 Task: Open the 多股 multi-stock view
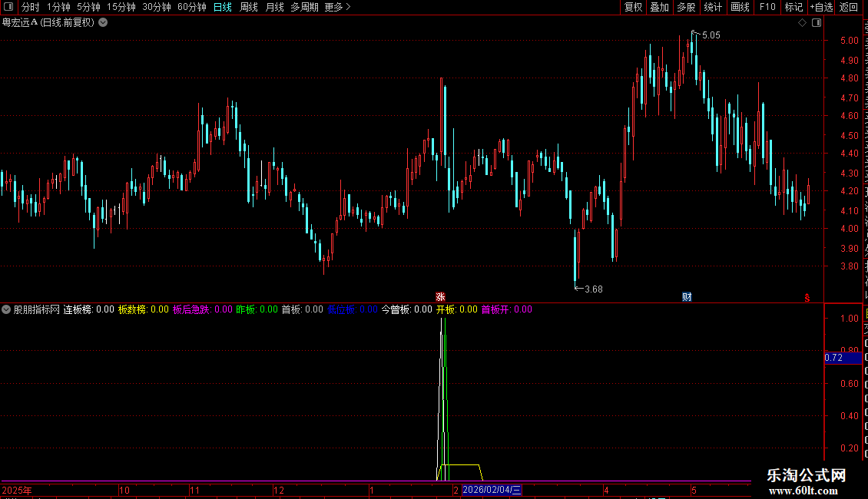687,7
